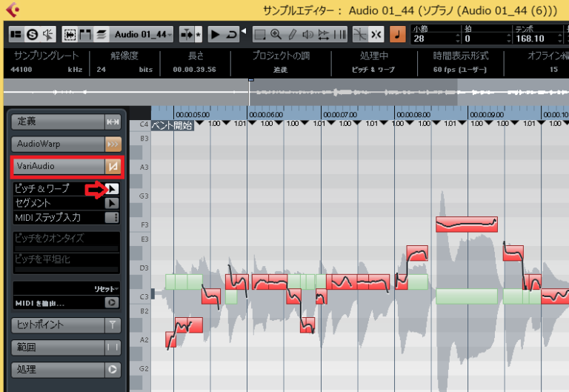Image resolution: width=569 pixels, height=392 pixels.
Task: Open the 処理 tab
Action: click(58, 370)
